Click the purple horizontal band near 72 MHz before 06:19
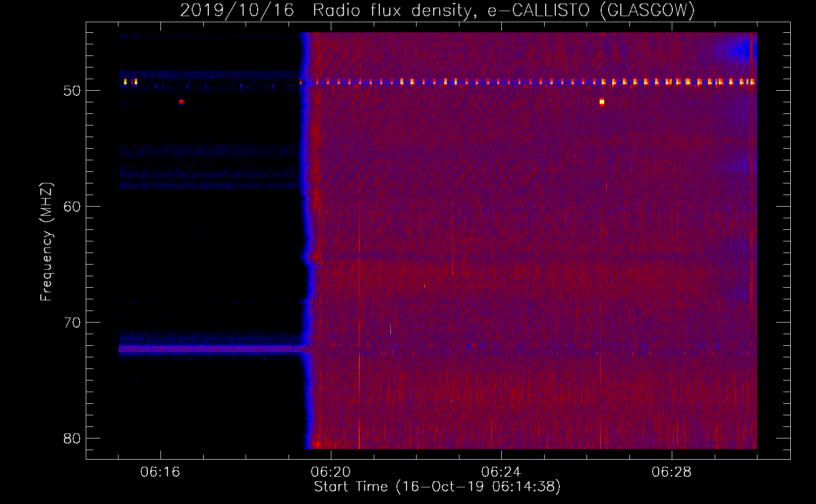 tap(211, 349)
